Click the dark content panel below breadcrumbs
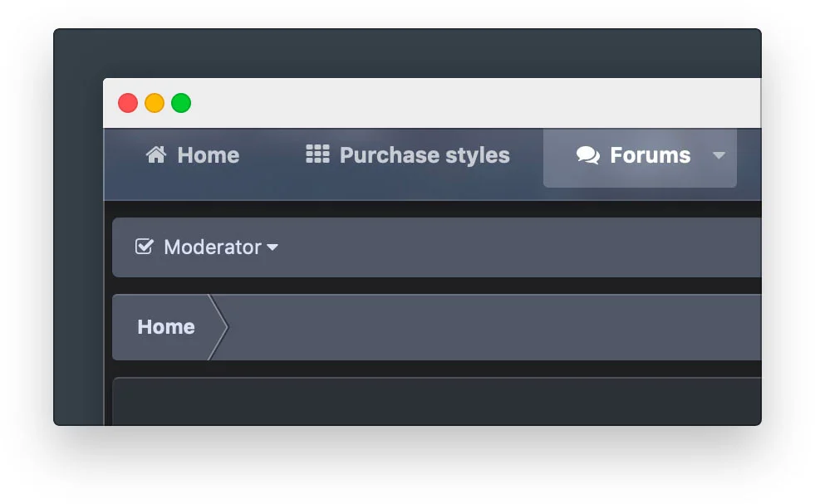This screenshot has height=504, width=815. [437, 402]
